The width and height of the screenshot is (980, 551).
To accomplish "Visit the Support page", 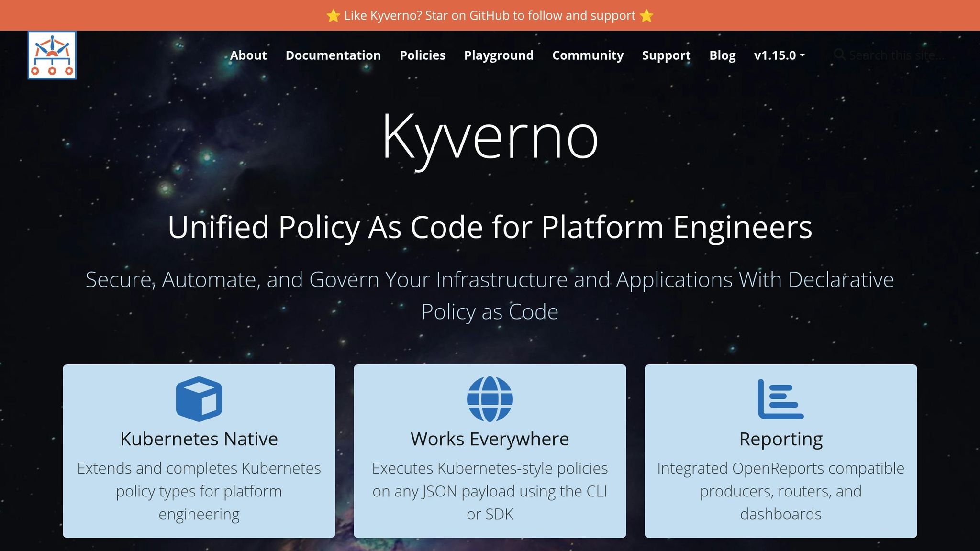I will coord(666,55).
